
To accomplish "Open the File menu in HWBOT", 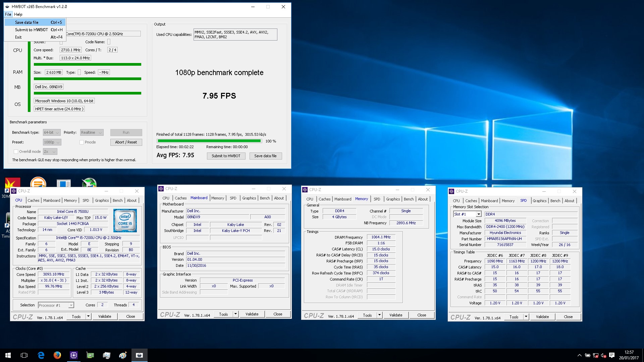I will tap(8, 14).
